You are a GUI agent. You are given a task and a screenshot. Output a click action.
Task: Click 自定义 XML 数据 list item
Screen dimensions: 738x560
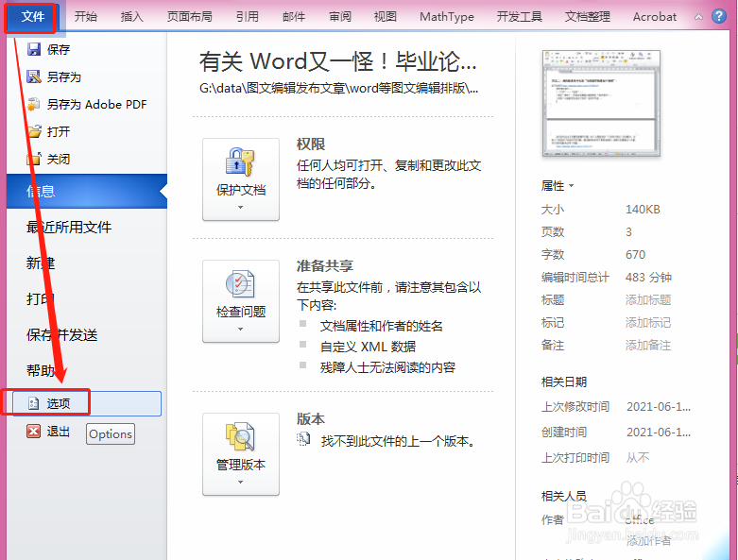coord(369,347)
